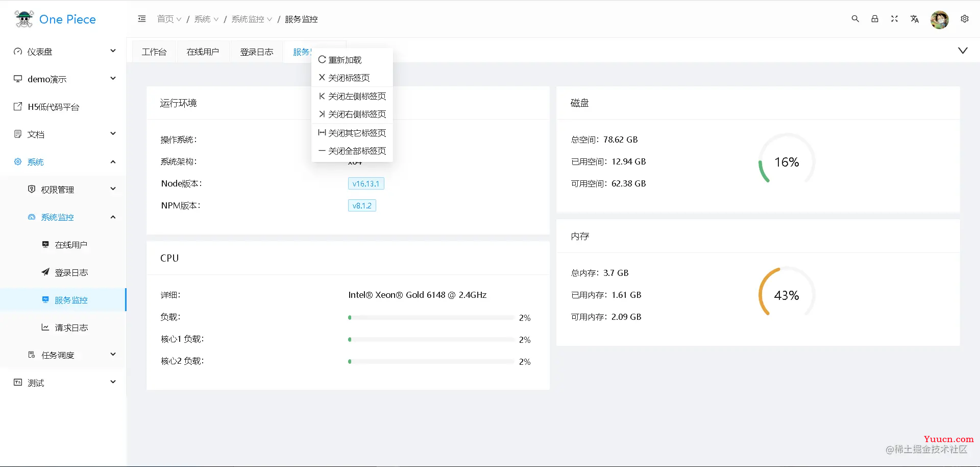
Task: Click the search magnifier icon in header
Action: [x=855, y=19]
